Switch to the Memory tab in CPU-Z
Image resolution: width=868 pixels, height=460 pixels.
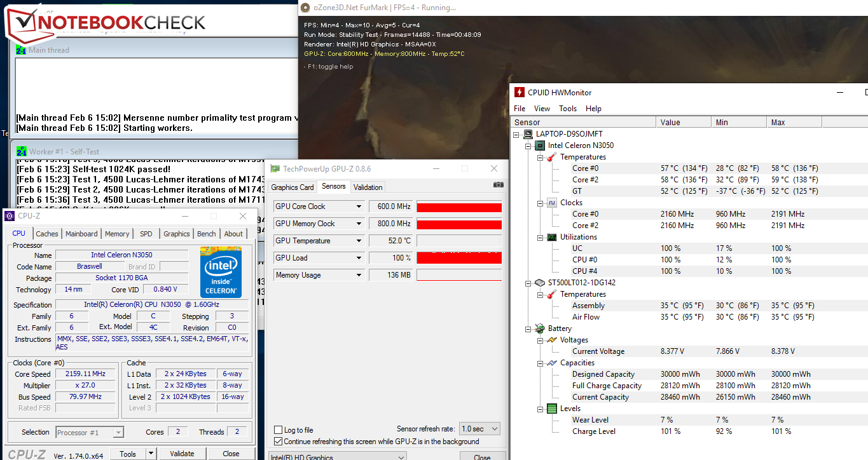pos(117,234)
